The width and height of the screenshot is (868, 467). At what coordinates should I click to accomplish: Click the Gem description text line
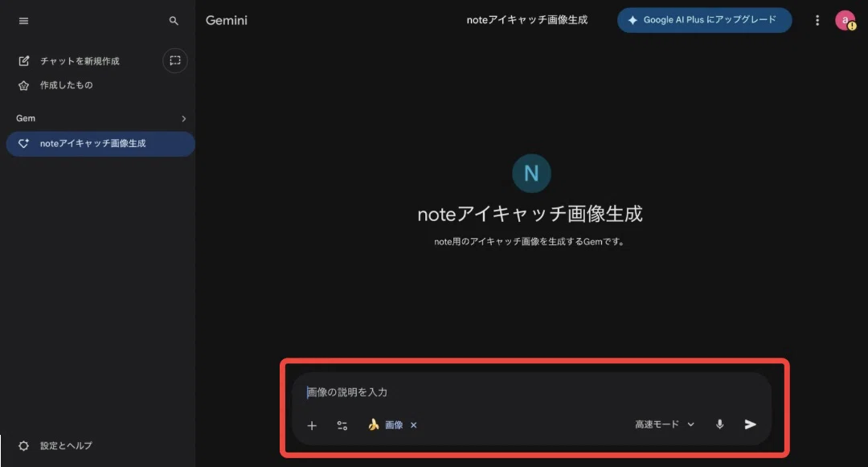pos(529,242)
